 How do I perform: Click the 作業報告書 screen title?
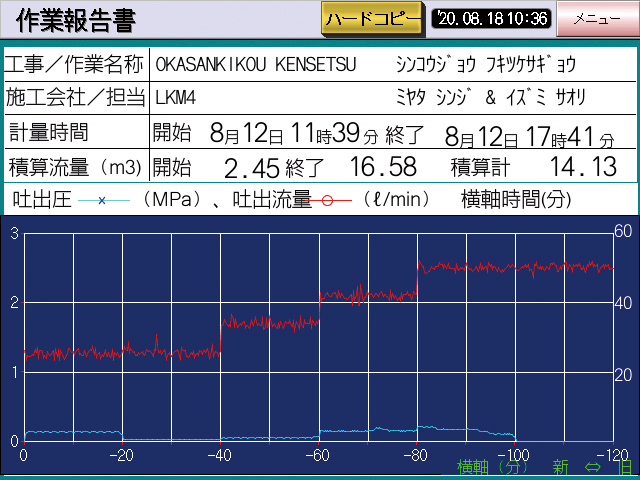(x=75, y=20)
